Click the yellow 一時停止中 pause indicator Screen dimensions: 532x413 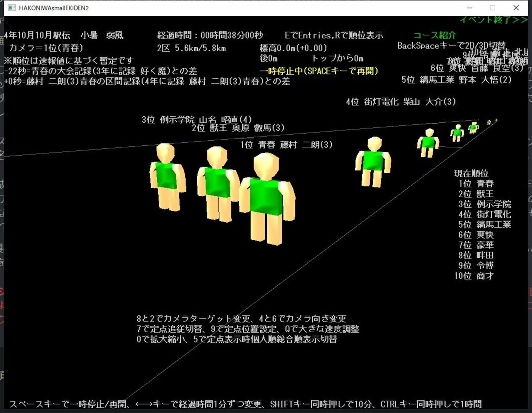(320, 71)
